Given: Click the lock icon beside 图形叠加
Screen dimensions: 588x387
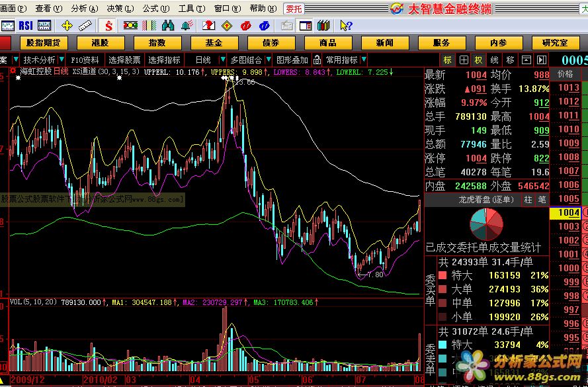Looking at the screenshot, I should coord(317,60).
